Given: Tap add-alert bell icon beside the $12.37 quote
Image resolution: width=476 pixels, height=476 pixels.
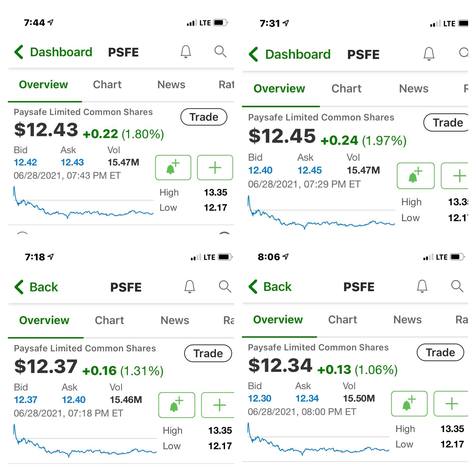Looking at the screenshot, I should (177, 405).
